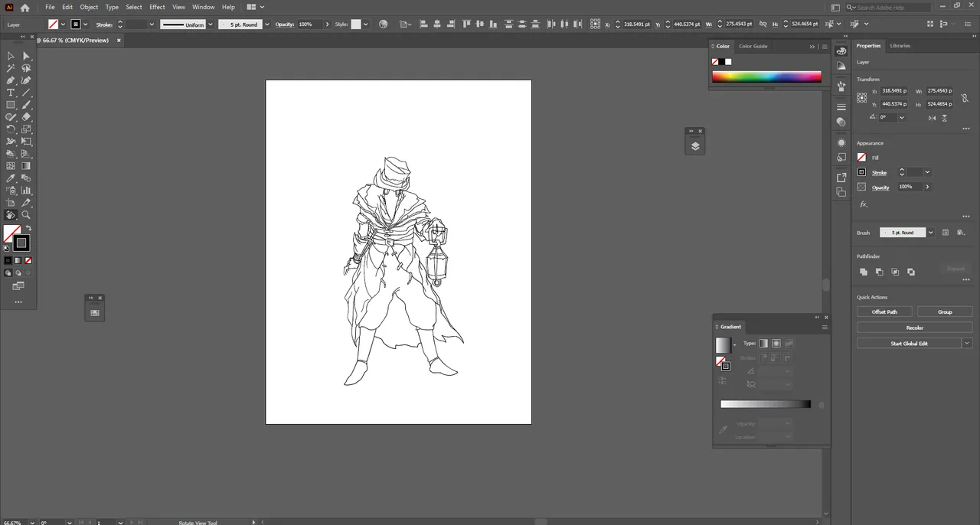This screenshot has width=980, height=525.
Task: Pick a color from the spectrum bar
Action: pos(766,77)
